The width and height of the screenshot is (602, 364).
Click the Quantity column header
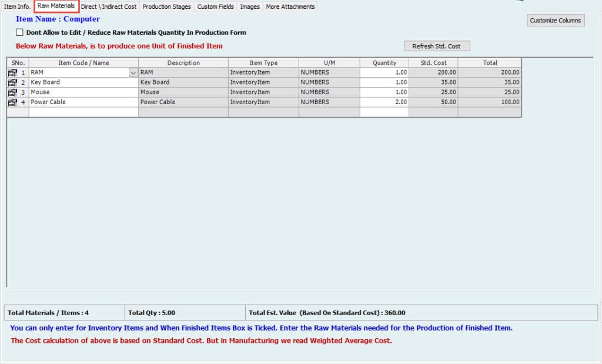pos(384,63)
